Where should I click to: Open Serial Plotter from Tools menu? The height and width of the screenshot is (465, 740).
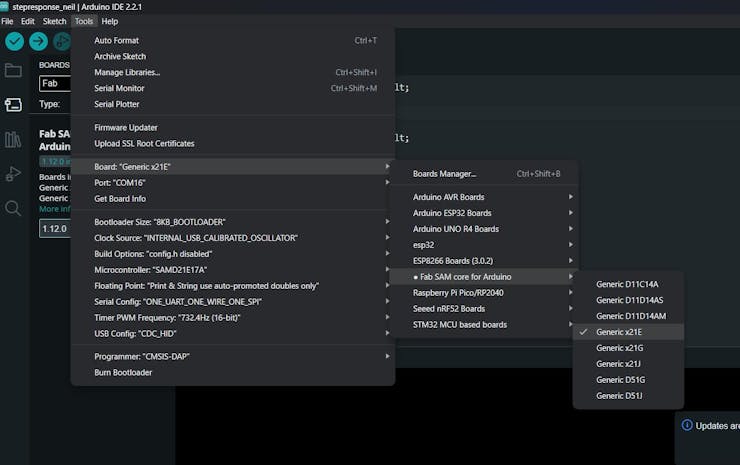tap(233, 104)
